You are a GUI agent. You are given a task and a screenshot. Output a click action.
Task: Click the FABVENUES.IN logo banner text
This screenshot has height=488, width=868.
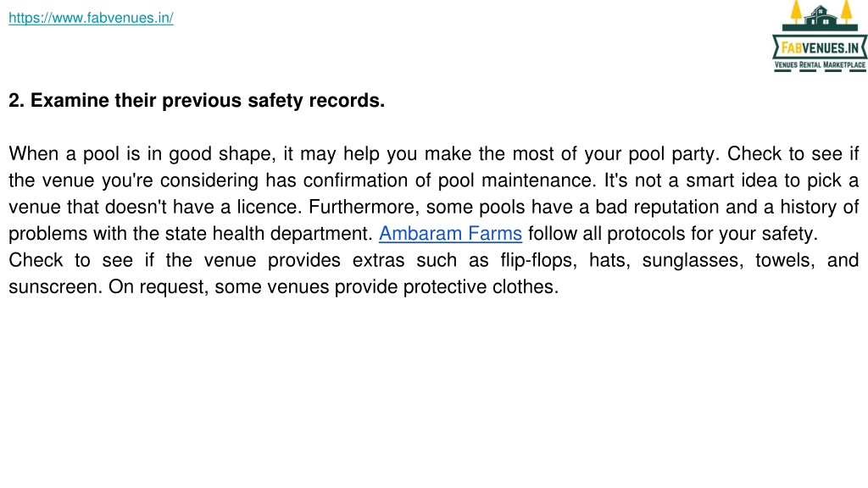click(x=820, y=48)
